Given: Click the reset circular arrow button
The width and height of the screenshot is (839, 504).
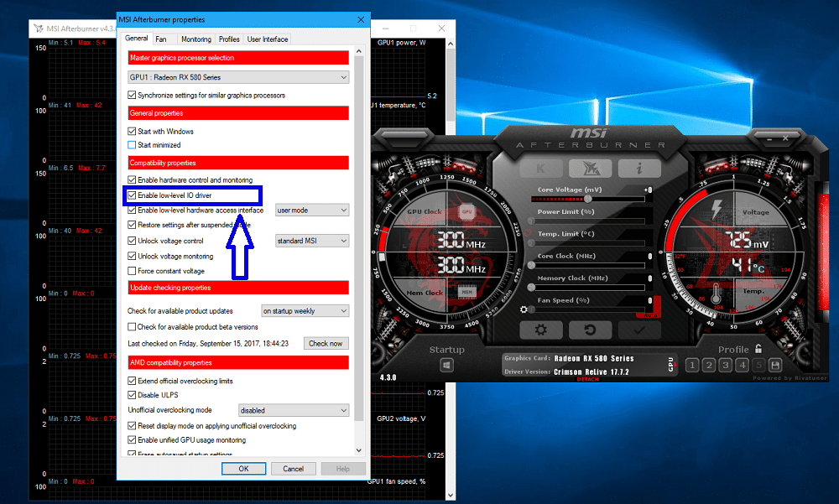Looking at the screenshot, I should [590, 330].
